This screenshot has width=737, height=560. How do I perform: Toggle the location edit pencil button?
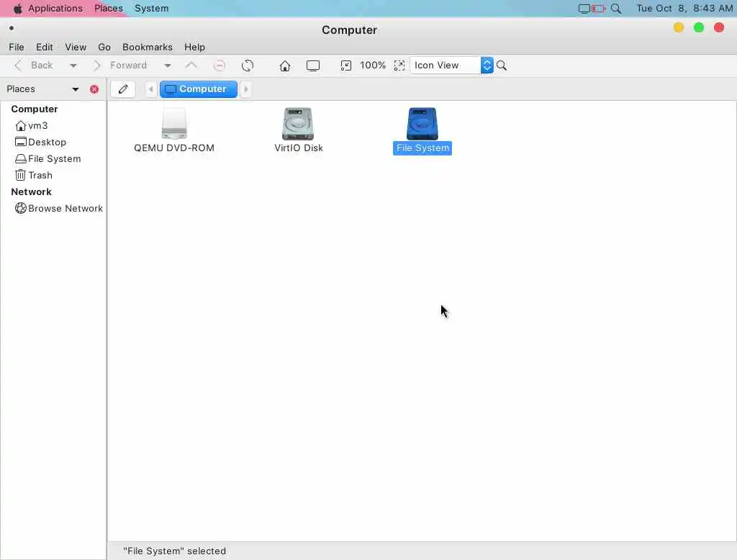tap(123, 89)
